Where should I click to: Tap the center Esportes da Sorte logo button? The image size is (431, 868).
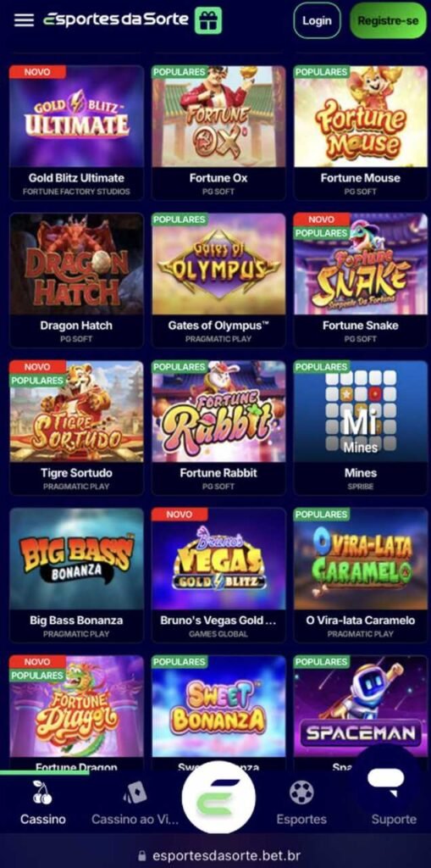pos(218,797)
